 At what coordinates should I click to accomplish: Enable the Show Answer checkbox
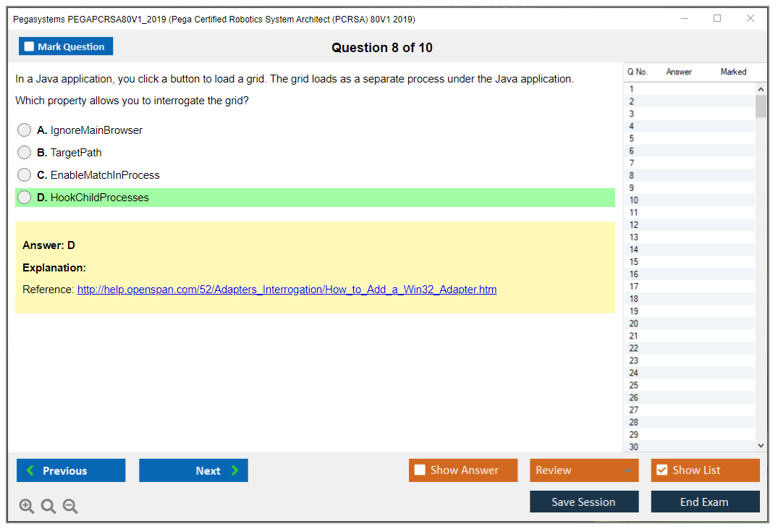point(420,470)
